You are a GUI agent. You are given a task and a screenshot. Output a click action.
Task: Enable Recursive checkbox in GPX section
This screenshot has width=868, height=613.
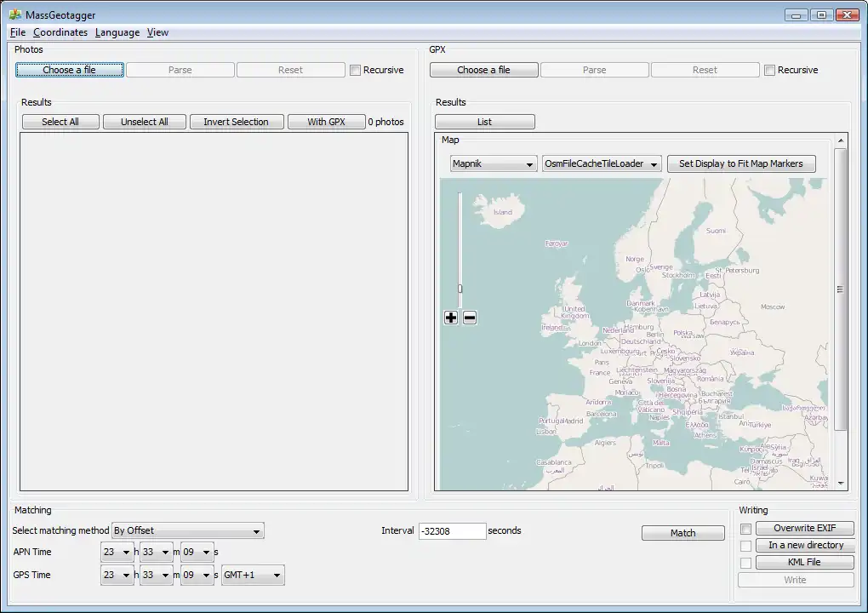tap(770, 70)
